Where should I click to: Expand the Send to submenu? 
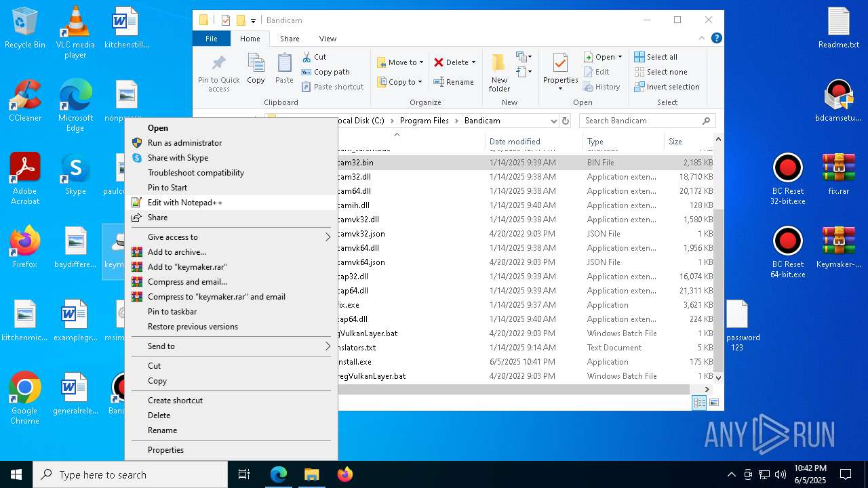point(231,346)
